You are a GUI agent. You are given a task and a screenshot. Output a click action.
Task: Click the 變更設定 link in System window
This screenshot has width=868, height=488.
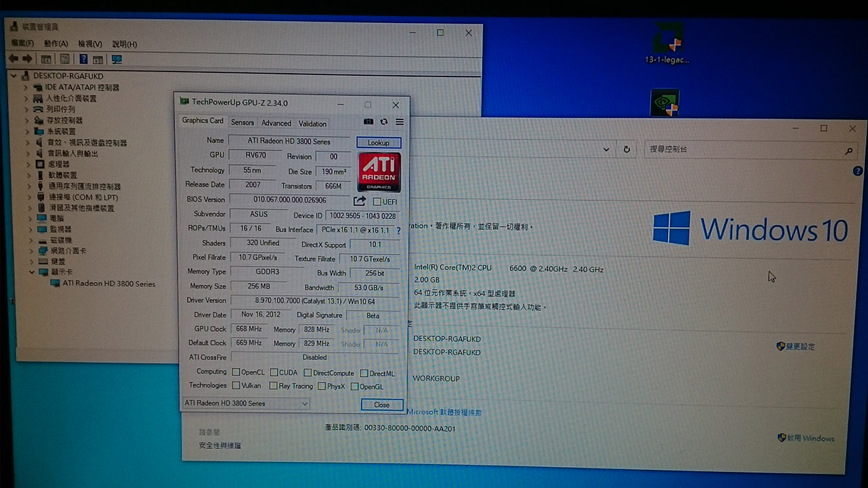click(x=796, y=346)
